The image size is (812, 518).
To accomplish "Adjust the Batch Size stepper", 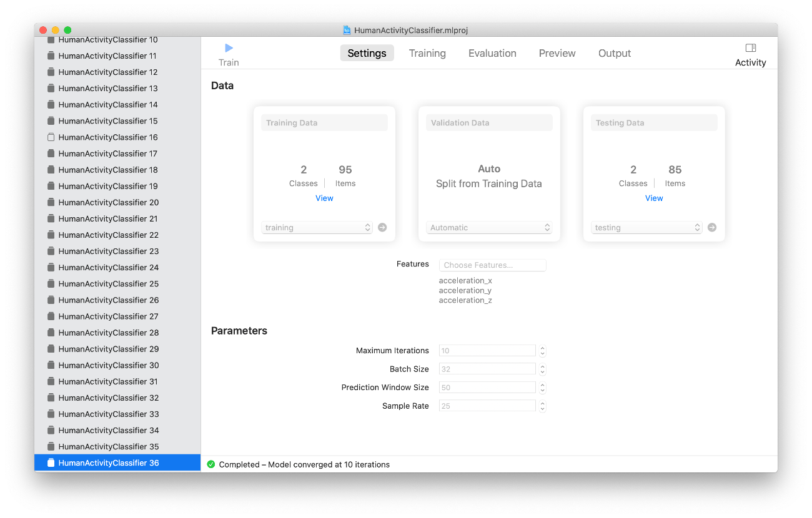I will (543, 369).
